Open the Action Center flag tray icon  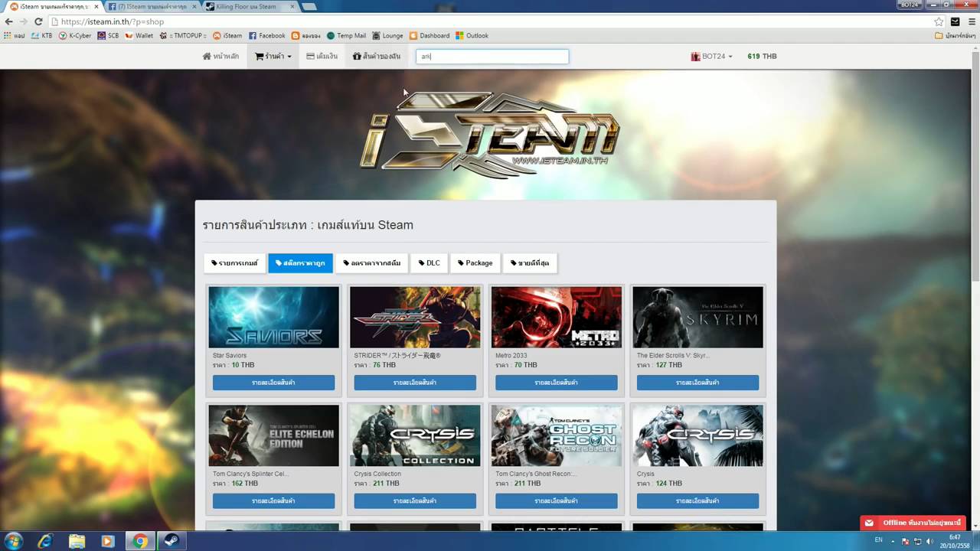pyautogui.click(x=906, y=541)
